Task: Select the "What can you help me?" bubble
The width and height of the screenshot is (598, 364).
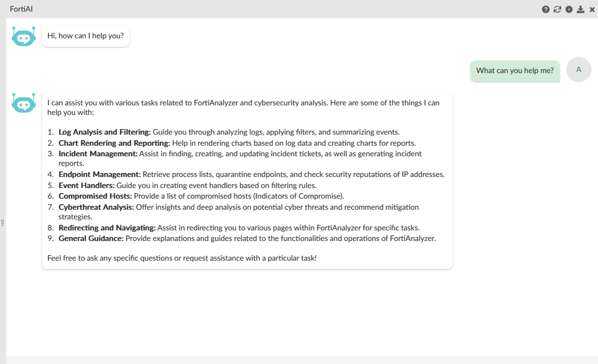Action: coord(515,71)
